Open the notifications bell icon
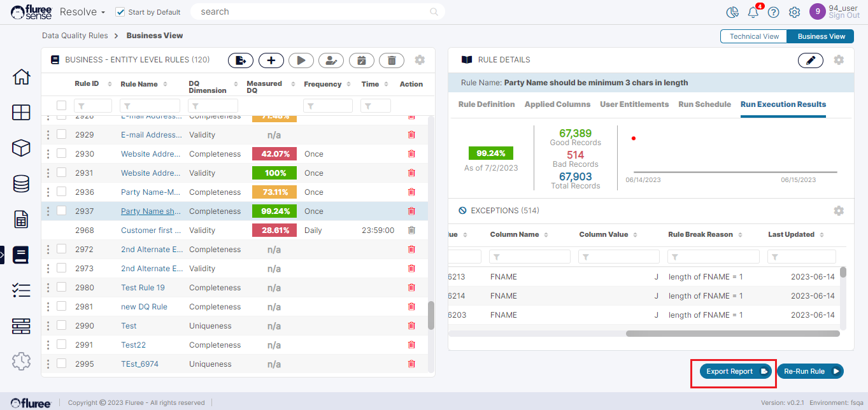Viewport: 868px width, 410px height. tap(753, 12)
